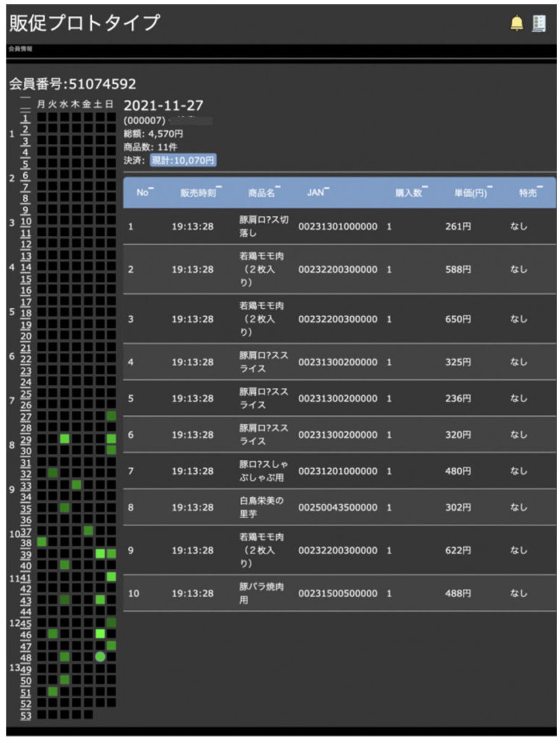This screenshot has width=560, height=741.
Task: Open the week 53 link
Action: pos(26,715)
